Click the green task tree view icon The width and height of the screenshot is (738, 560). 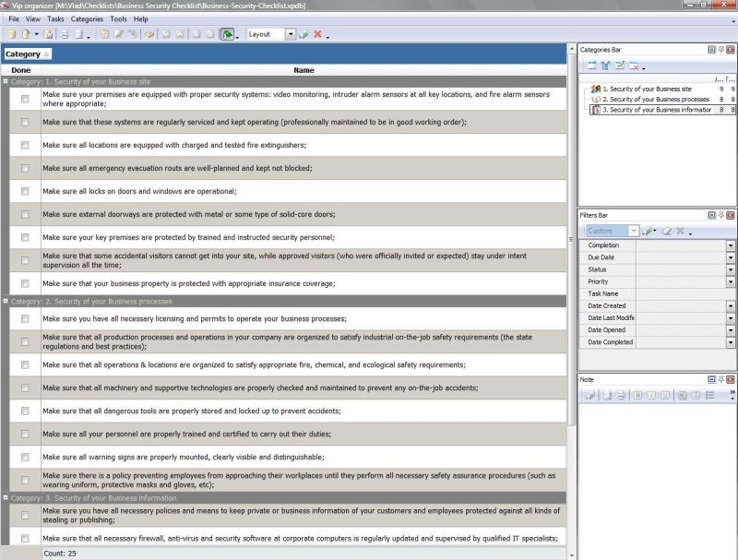pyautogui.click(x=227, y=34)
